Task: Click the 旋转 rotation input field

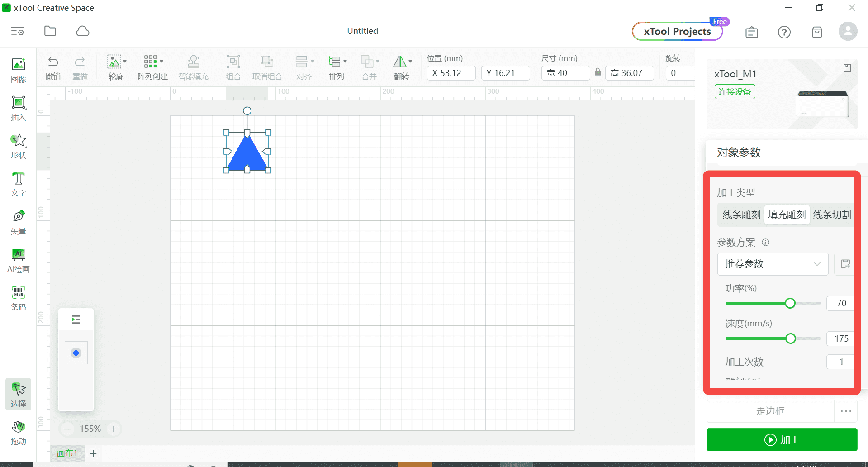Action: 680,73
